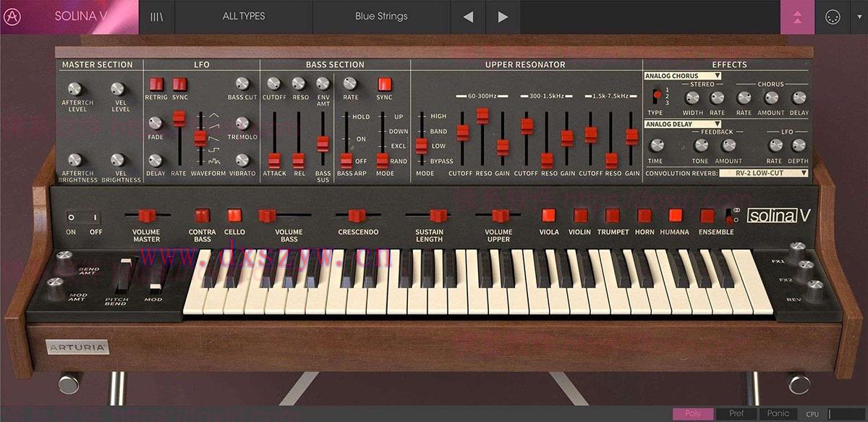Click the REV knob beside keyboard
The image size is (868, 422).
[x=814, y=291]
